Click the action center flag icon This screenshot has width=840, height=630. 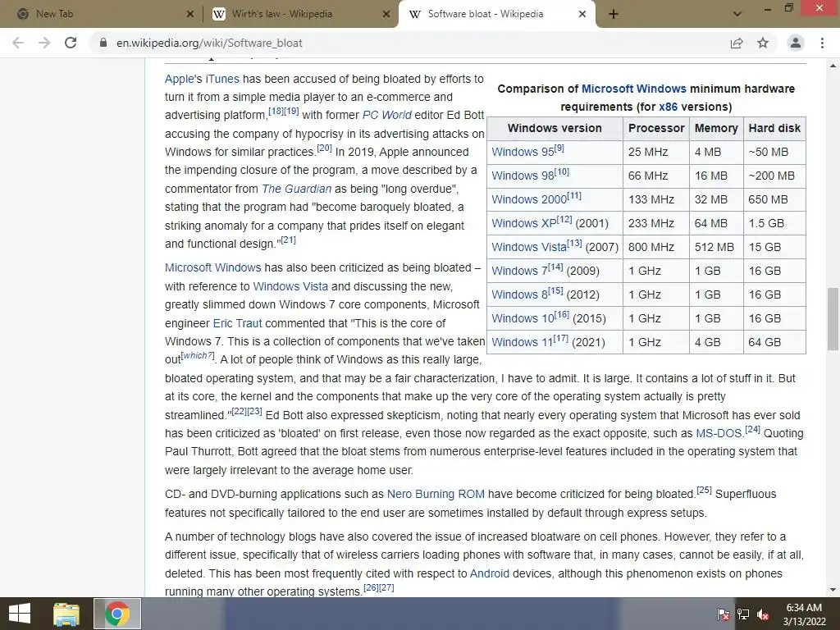click(724, 614)
